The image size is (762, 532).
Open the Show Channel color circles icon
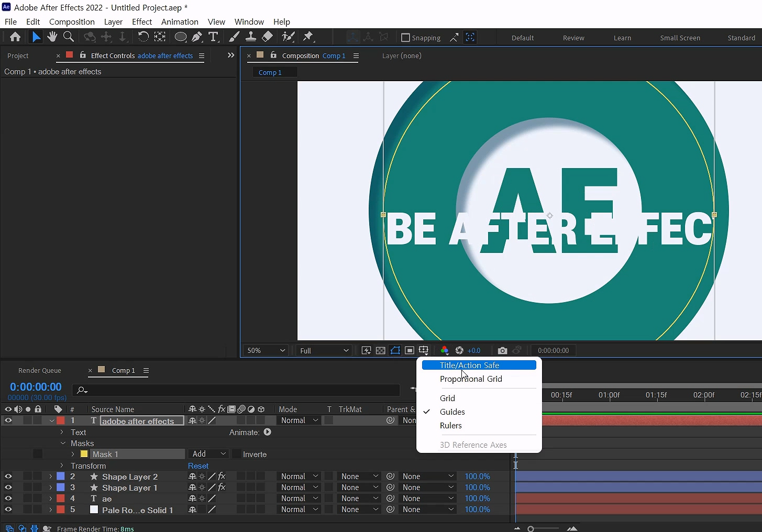point(445,350)
